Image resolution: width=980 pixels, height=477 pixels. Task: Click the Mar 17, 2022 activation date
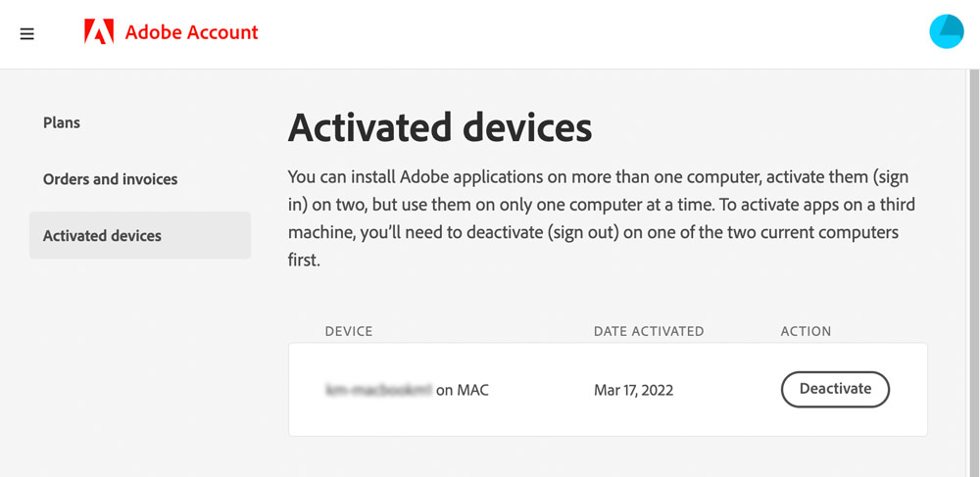(x=634, y=390)
